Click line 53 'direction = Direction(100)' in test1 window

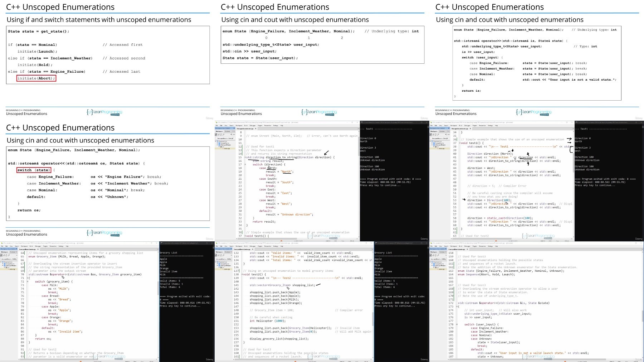pos(489,200)
